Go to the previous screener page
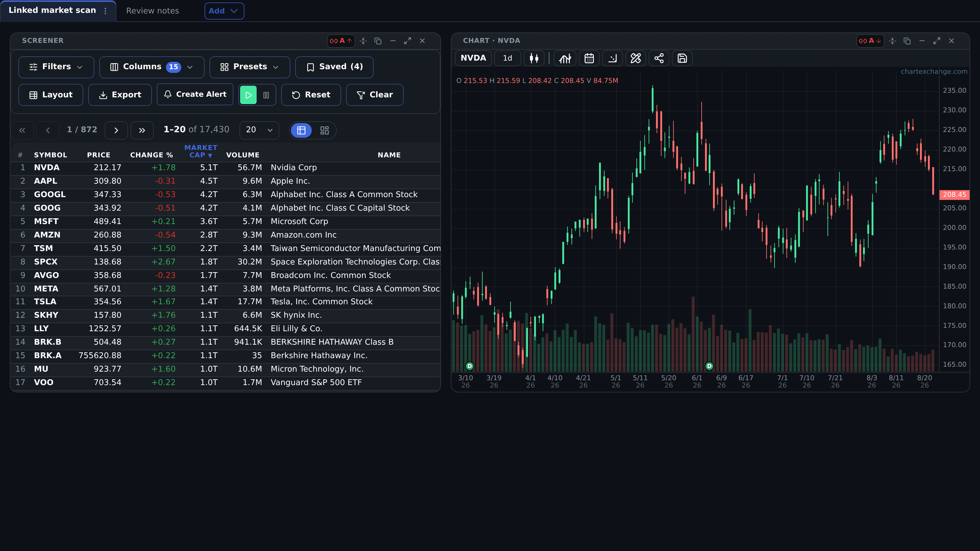Screen dimensions: 980x551 [x=47, y=130]
